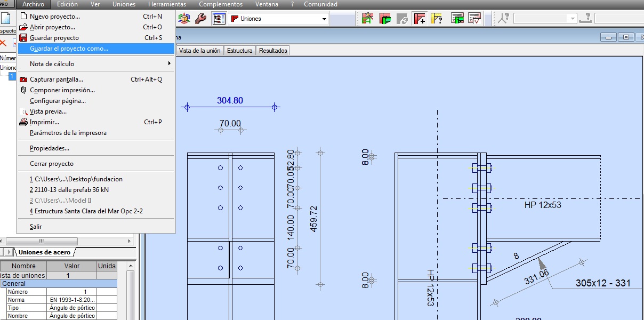Switch to the Resultados tab
644x320 pixels.
pos(273,51)
